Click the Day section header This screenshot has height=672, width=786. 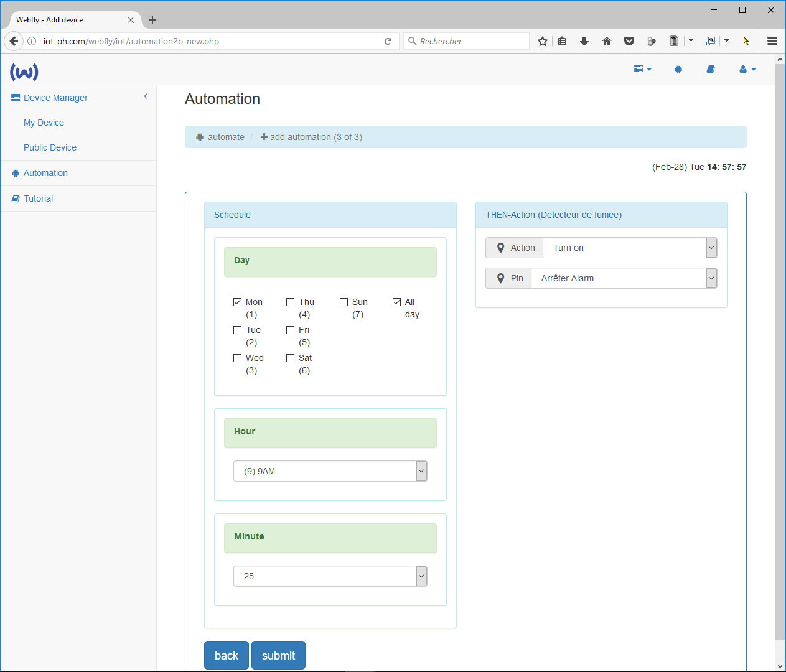click(x=330, y=262)
